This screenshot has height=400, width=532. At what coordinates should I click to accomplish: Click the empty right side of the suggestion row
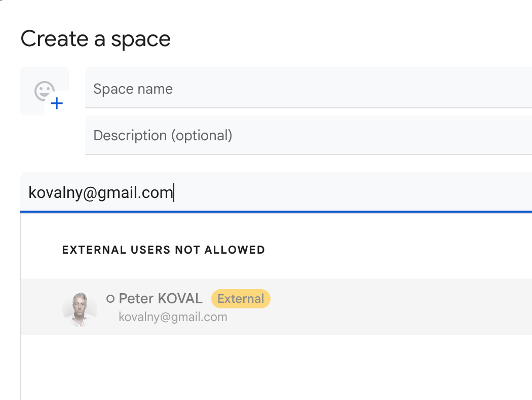(405, 307)
